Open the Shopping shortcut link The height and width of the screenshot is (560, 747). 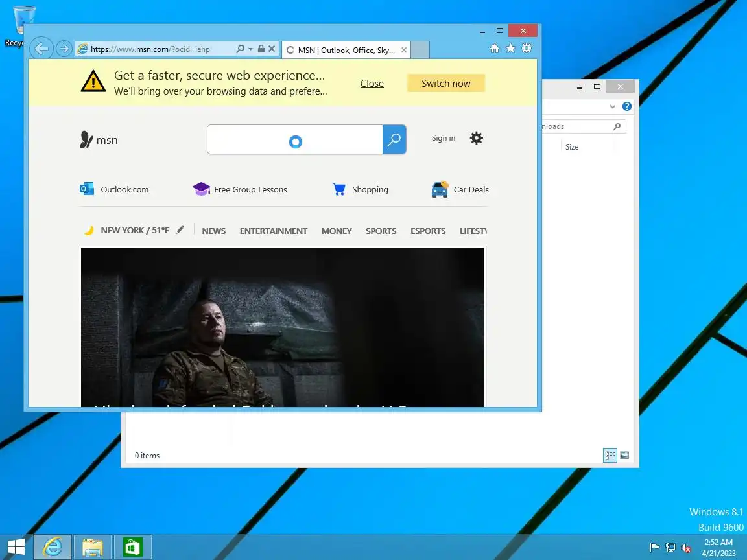(x=360, y=189)
